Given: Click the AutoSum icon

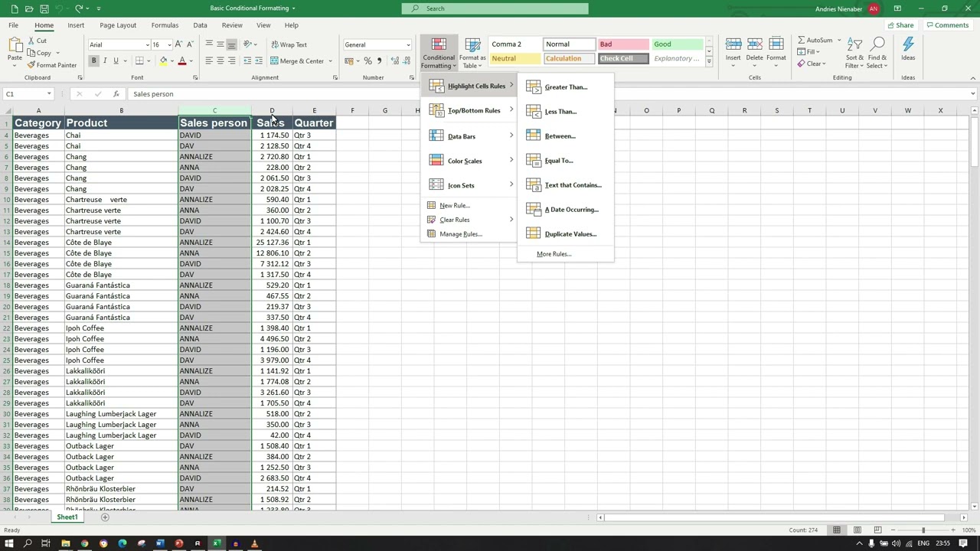Looking at the screenshot, I should pyautogui.click(x=802, y=40).
